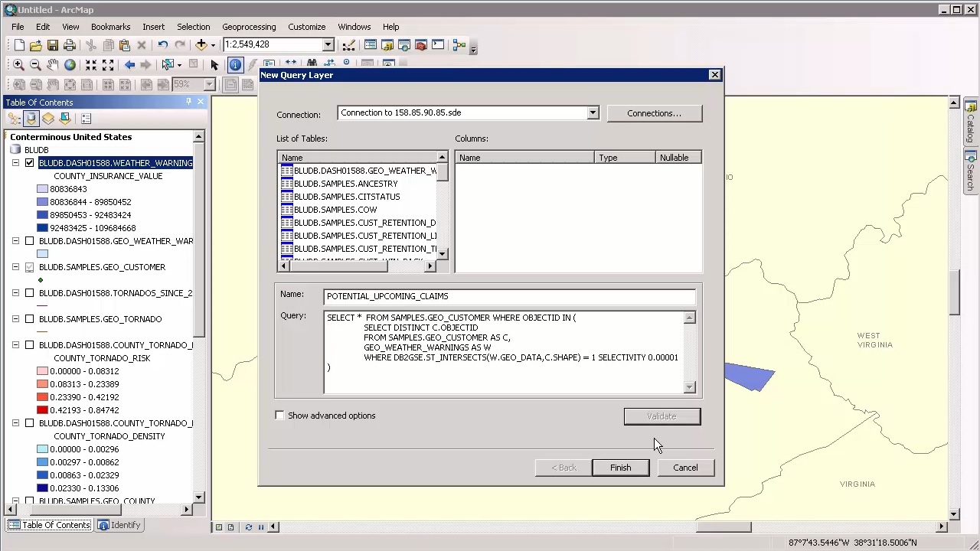Undo the last action
980x551 pixels.
click(x=163, y=45)
